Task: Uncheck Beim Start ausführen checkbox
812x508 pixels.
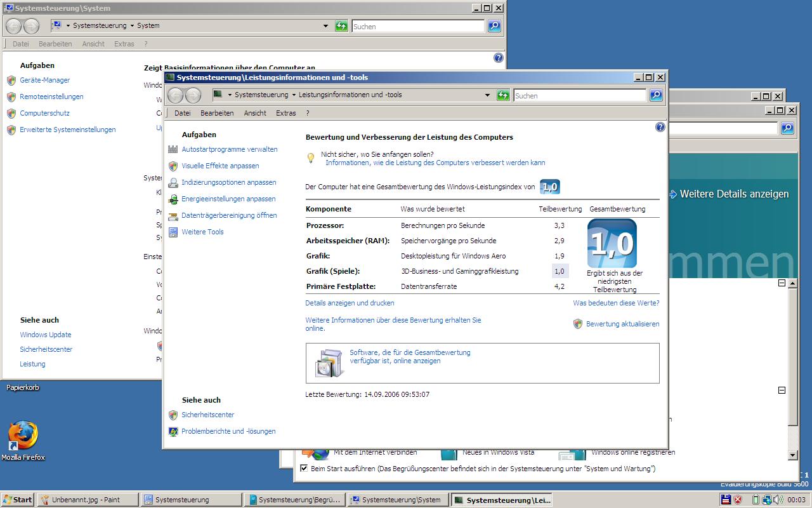Action: point(304,469)
